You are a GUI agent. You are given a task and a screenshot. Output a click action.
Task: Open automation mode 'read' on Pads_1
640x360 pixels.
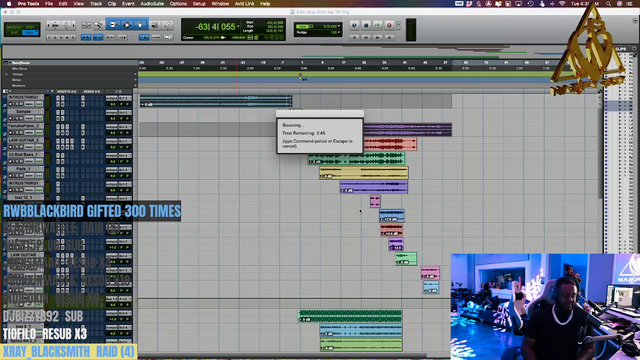39,175
